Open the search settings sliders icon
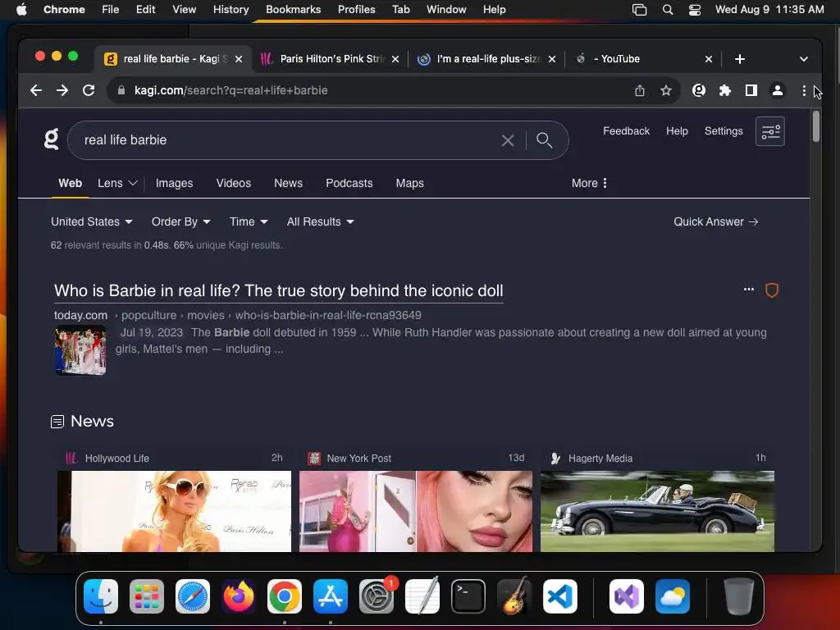This screenshot has height=630, width=840. coord(769,131)
